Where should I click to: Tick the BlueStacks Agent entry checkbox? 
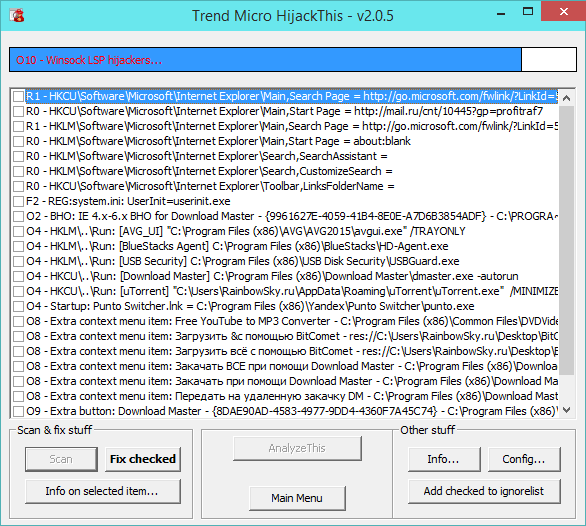pos(18,246)
